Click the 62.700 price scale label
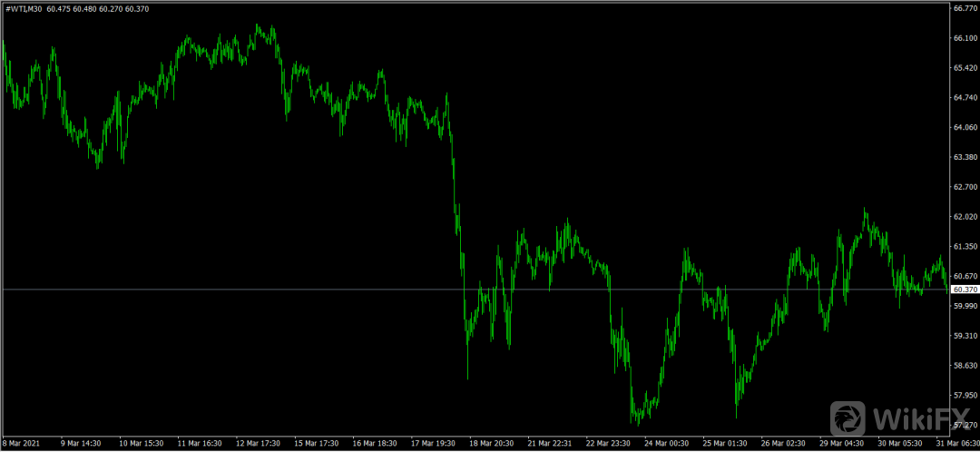The height and width of the screenshot is (452, 980). point(964,187)
